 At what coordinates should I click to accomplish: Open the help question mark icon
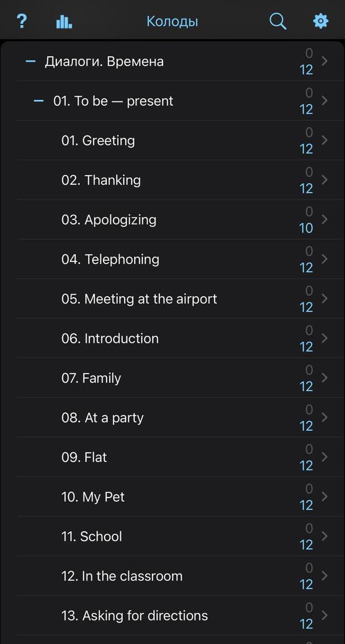click(x=21, y=21)
